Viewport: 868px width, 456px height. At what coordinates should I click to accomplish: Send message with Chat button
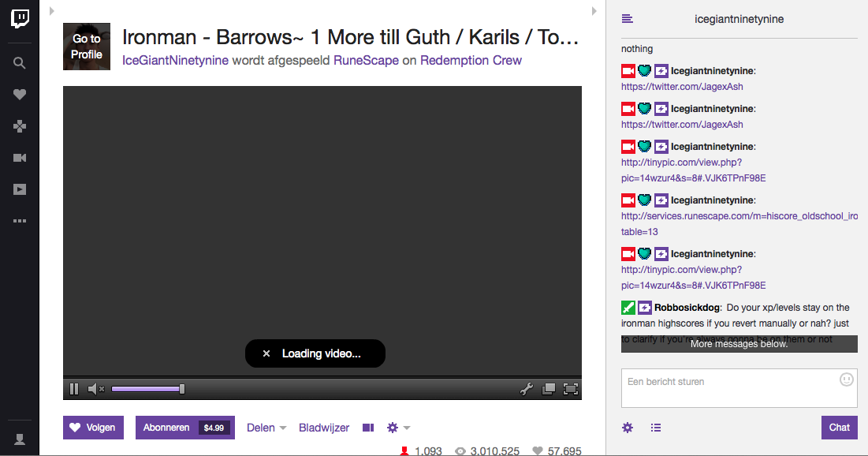coord(839,428)
